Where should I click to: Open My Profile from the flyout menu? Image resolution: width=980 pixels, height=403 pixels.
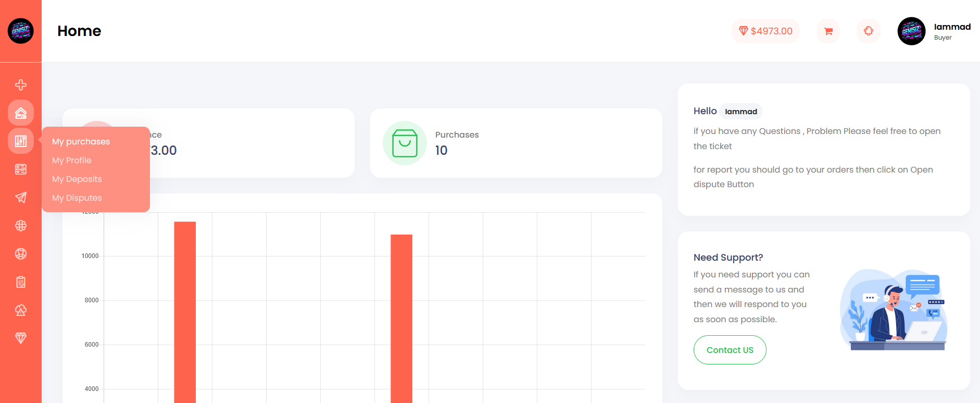click(72, 161)
